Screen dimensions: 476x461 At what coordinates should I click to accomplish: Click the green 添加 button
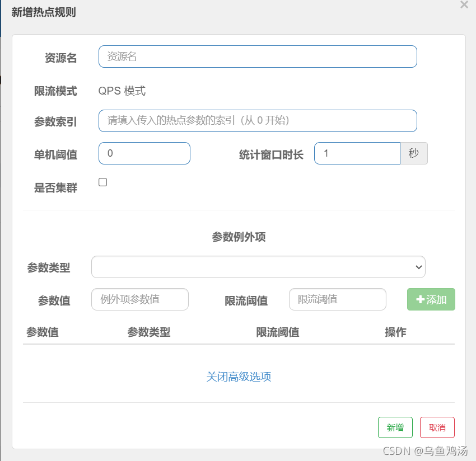click(x=431, y=299)
